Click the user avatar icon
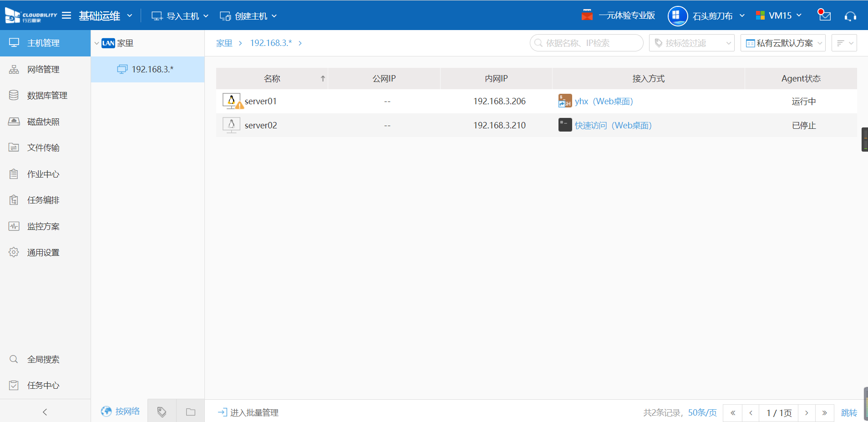Viewport: 868px width, 422px height. [x=677, y=16]
